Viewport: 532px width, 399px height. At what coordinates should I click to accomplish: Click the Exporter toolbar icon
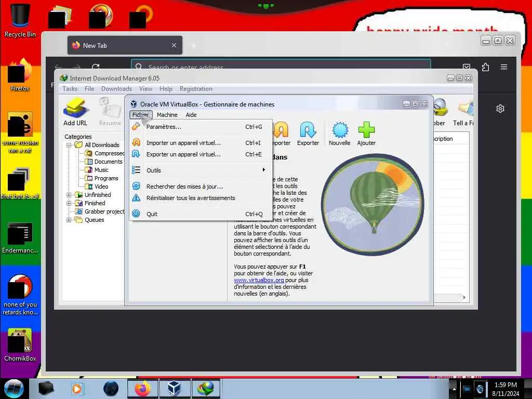pos(308,134)
